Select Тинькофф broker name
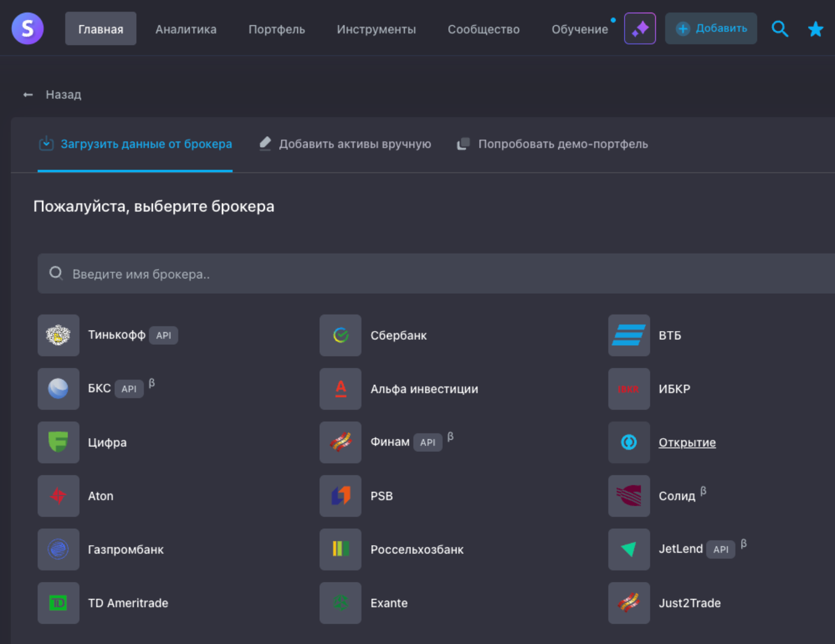Screen dimensions: 835x644 [116, 335]
